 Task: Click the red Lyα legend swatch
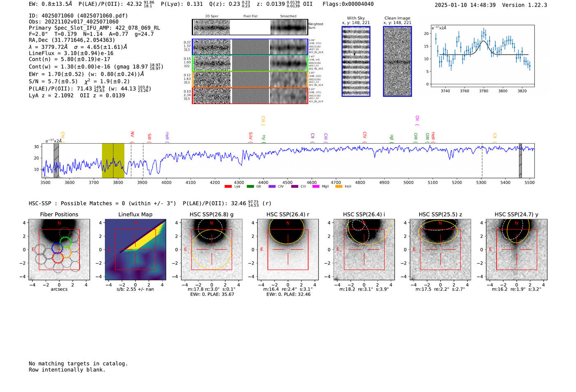pos(228,186)
